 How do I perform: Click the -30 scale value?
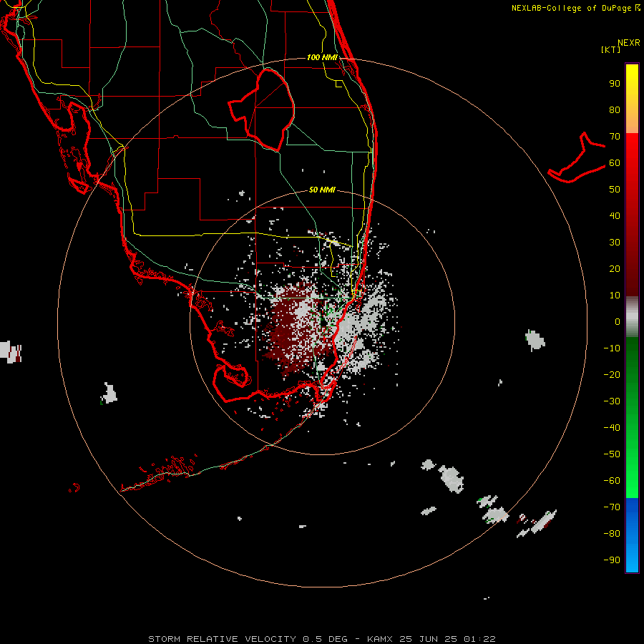[x=612, y=401]
